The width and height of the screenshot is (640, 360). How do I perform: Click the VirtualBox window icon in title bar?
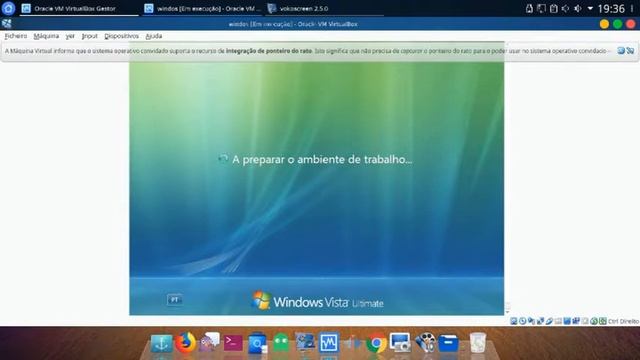(x=7, y=24)
